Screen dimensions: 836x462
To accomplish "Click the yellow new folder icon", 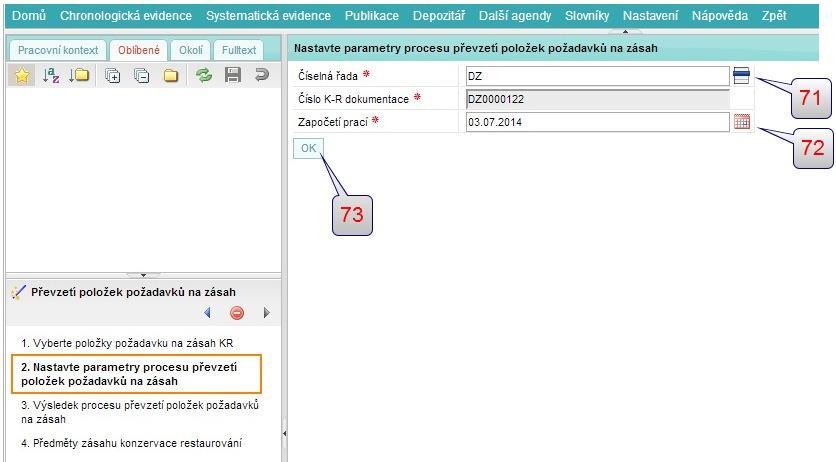I will [171, 76].
